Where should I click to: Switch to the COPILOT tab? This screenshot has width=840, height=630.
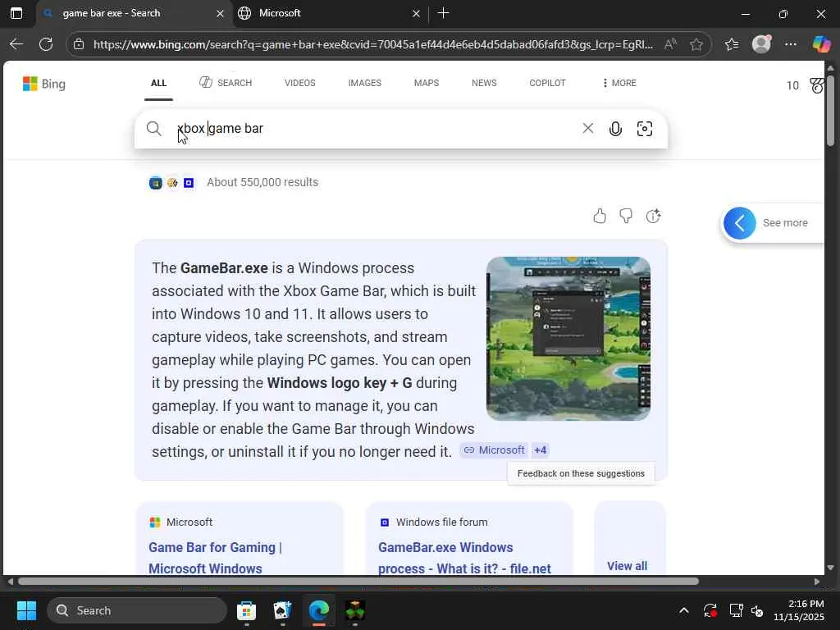click(x=547, y=83)
